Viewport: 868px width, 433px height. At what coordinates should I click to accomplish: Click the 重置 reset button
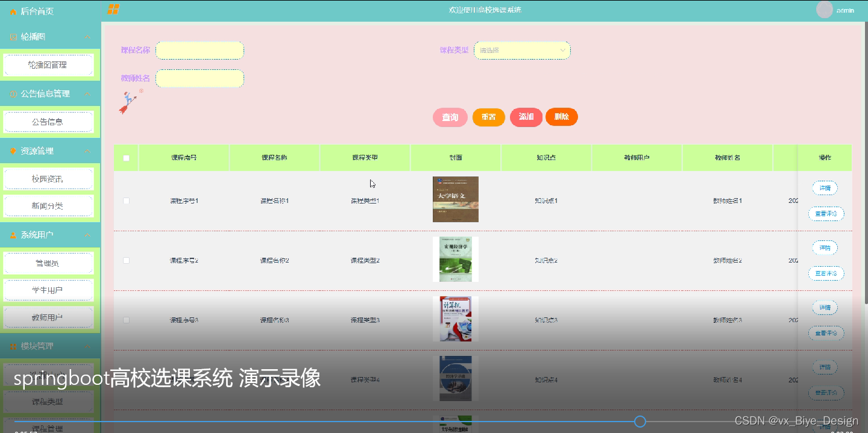coord(489,117)
